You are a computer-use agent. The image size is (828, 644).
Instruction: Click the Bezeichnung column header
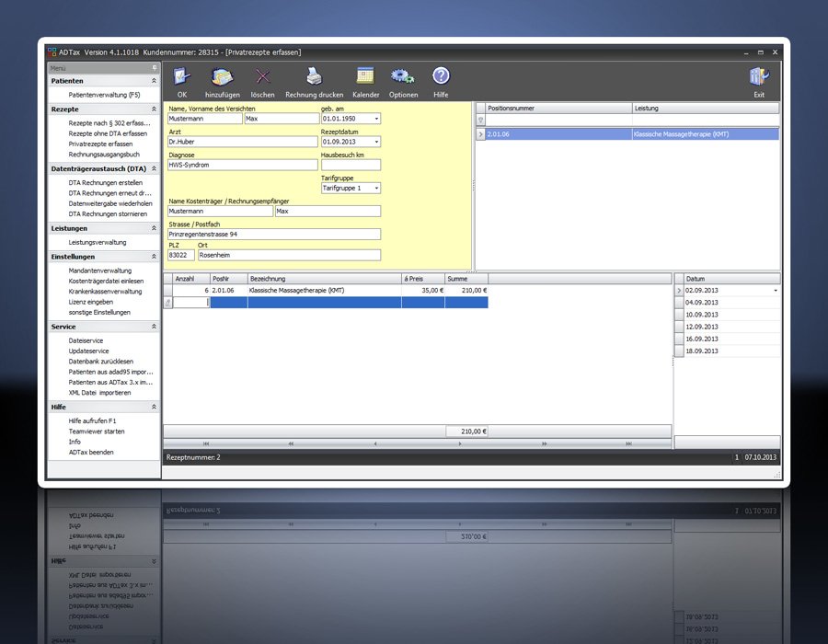tap(324, 279)
